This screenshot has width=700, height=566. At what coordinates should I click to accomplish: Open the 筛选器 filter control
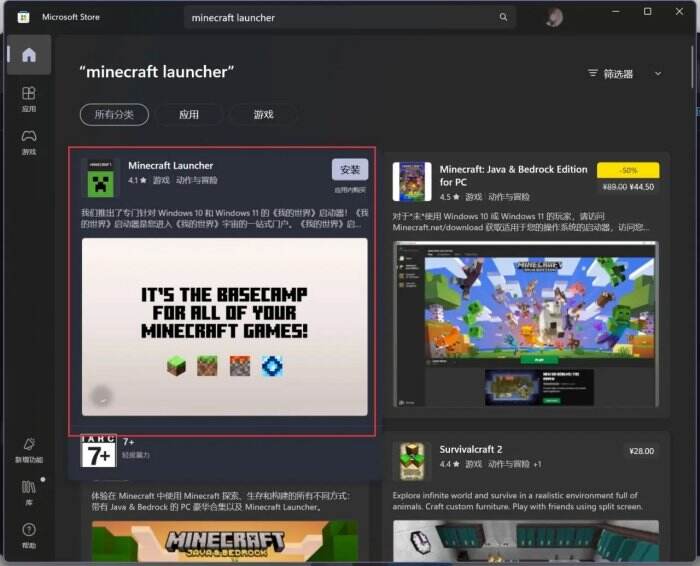(610, 74)
